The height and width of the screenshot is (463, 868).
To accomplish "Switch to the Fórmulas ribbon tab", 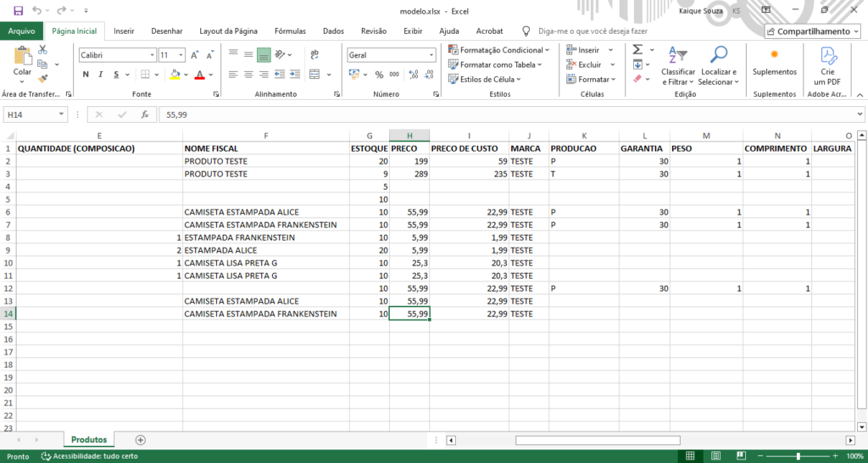I will tap(290, 31).
